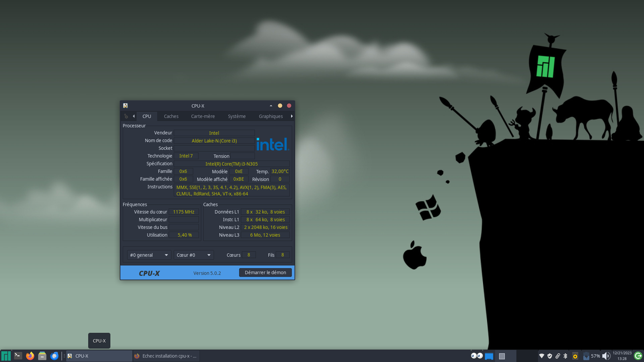Click the Technologie value 'Intel 7'
The width and height of the screenshot is (644, 362).
pyautogui.click(x=186, y=156)
